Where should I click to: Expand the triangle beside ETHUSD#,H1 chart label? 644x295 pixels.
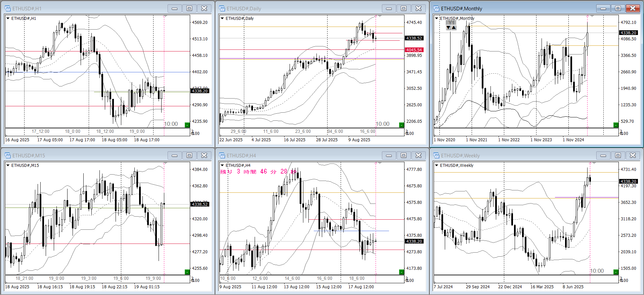[8, 19]
